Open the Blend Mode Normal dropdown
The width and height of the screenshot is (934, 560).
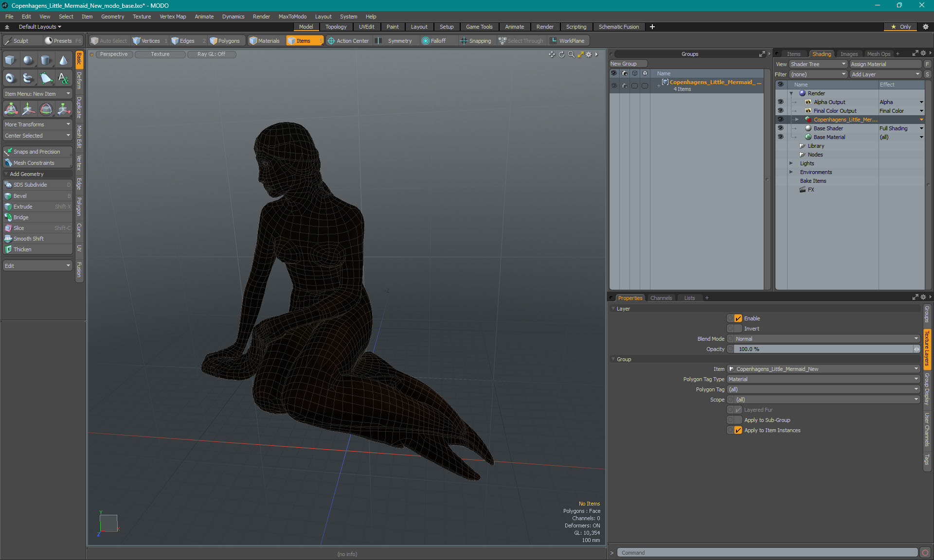pos(826,339)
